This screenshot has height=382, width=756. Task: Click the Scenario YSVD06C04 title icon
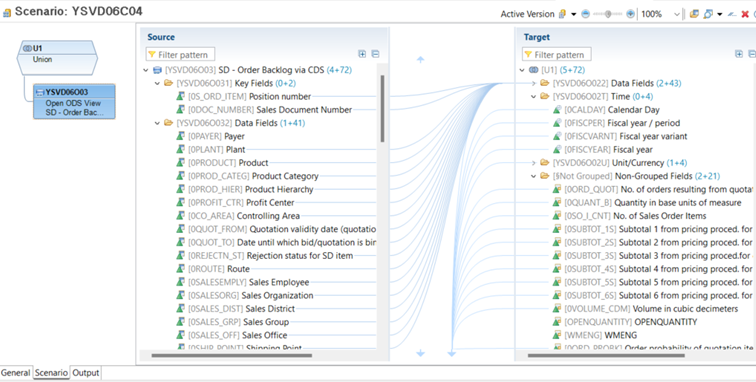pos(7,13)
